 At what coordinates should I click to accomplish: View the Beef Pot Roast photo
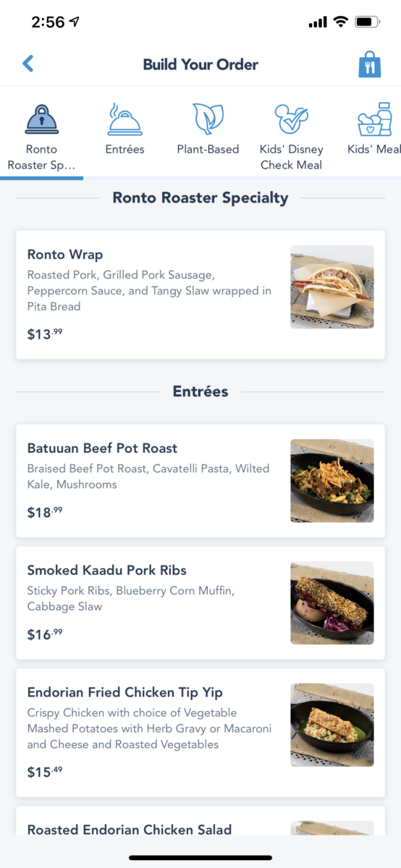[332, 481]
